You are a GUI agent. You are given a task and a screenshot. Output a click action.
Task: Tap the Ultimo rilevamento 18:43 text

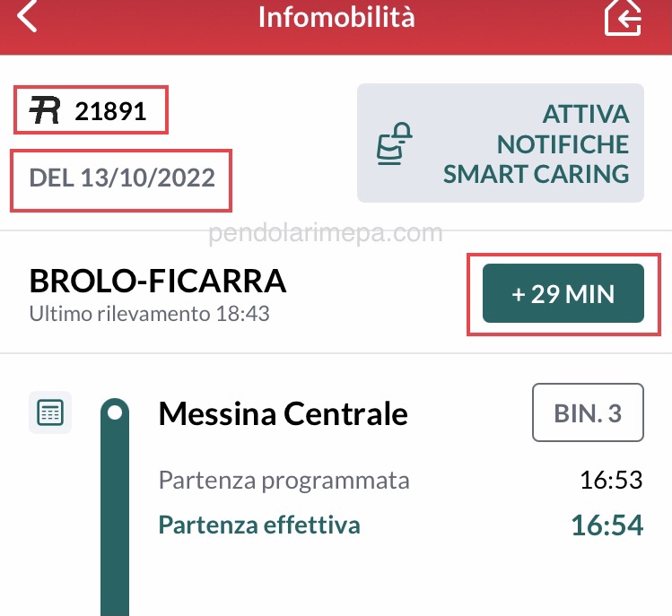pyautogui.click(x=150, y=315)
